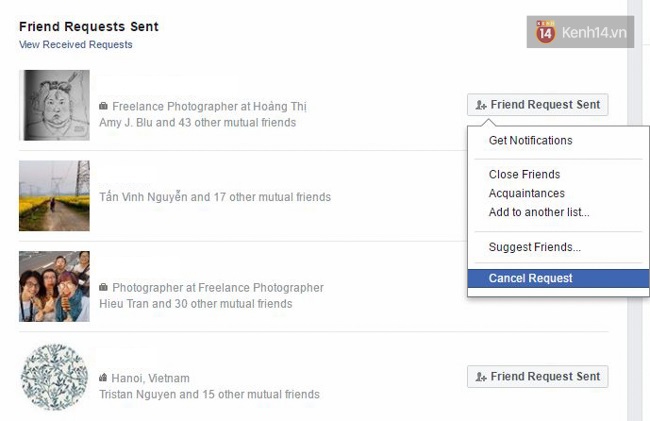Click the add-person icon on the bottom Friend Request Sent button
The width and height of the screenshot is (650, 421).
coord(481,377)
